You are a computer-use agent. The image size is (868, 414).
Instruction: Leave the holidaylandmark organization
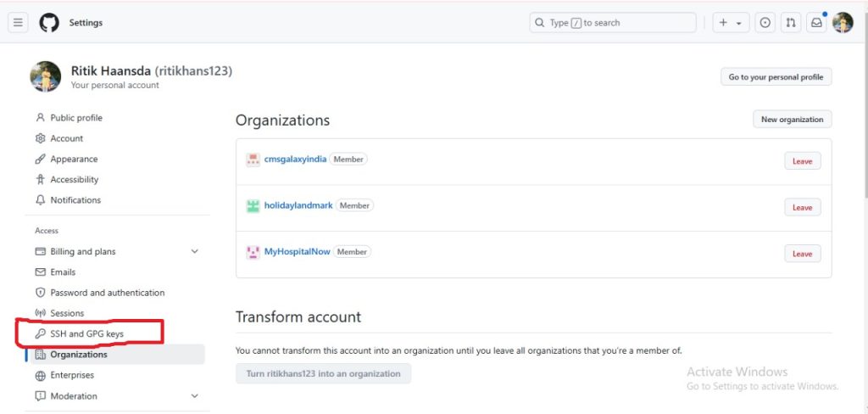(802, 208)
